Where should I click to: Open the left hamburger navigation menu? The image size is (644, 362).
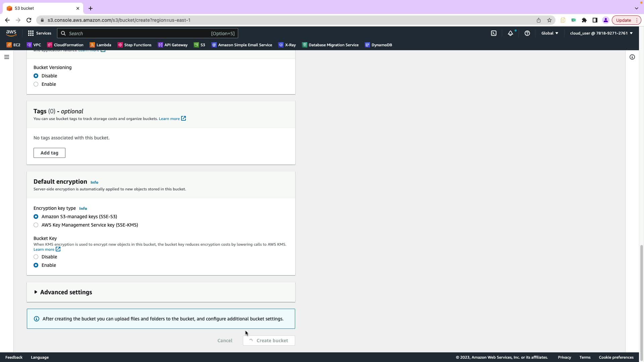tap(6, 57)
